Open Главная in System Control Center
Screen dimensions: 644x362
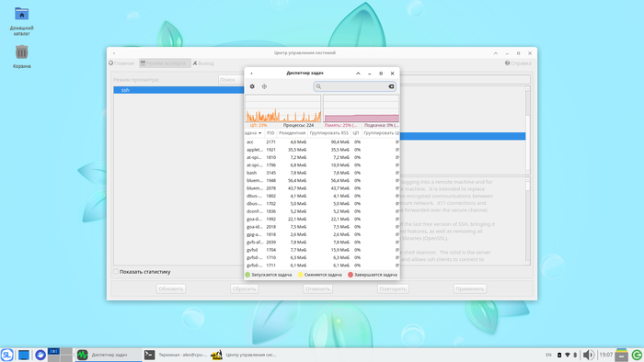pyautogui.click(x=121, y=63)
